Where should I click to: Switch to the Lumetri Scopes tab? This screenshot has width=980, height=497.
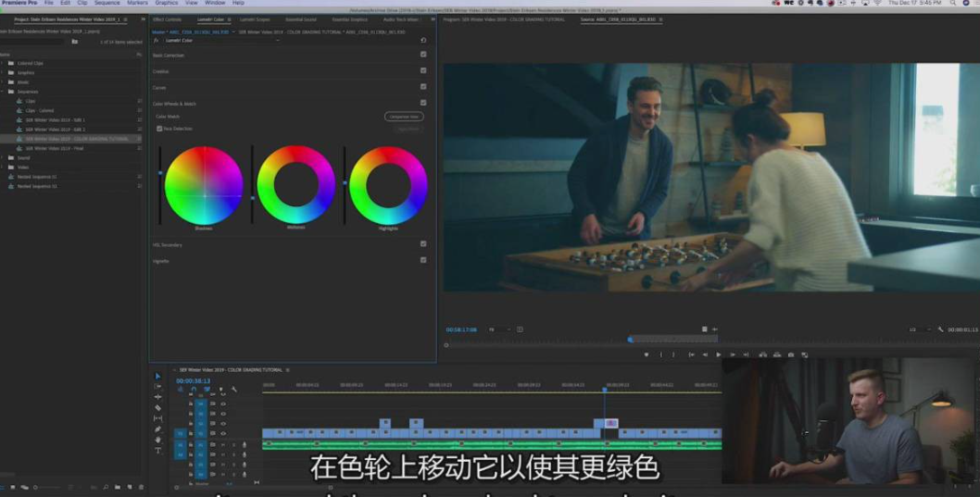[x=255, y=19]
